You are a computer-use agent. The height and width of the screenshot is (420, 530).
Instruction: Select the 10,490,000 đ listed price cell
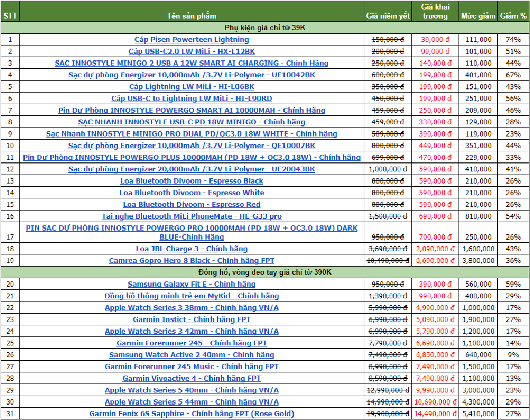[388, 261]
